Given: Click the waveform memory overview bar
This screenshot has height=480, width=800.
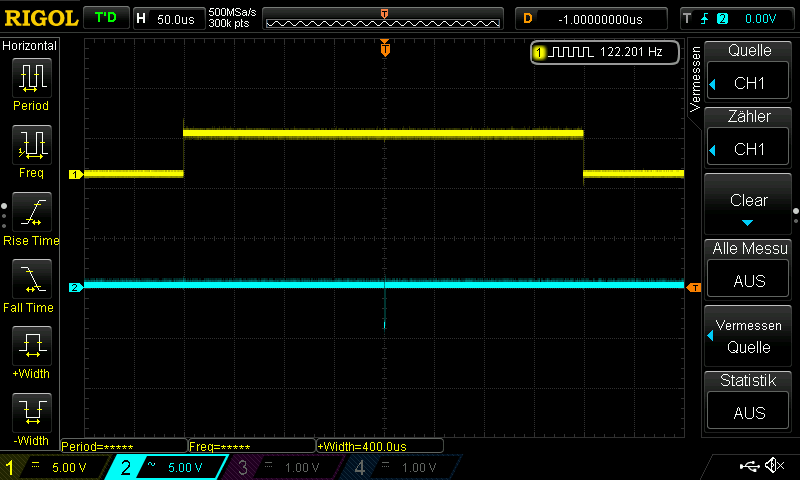Looking at the screenshot, I should pos(383,19).
